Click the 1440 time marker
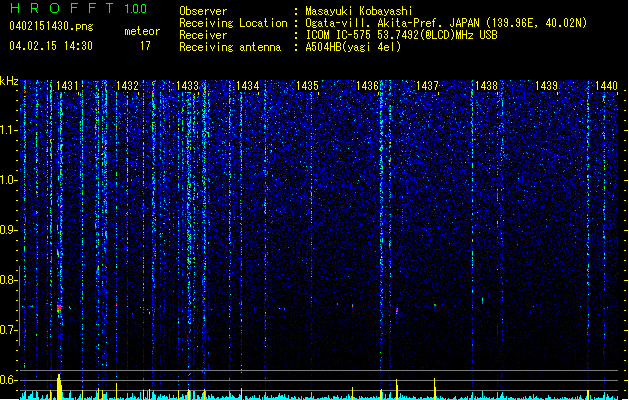This screenshot has height=400, width=629. click(607, 86)
